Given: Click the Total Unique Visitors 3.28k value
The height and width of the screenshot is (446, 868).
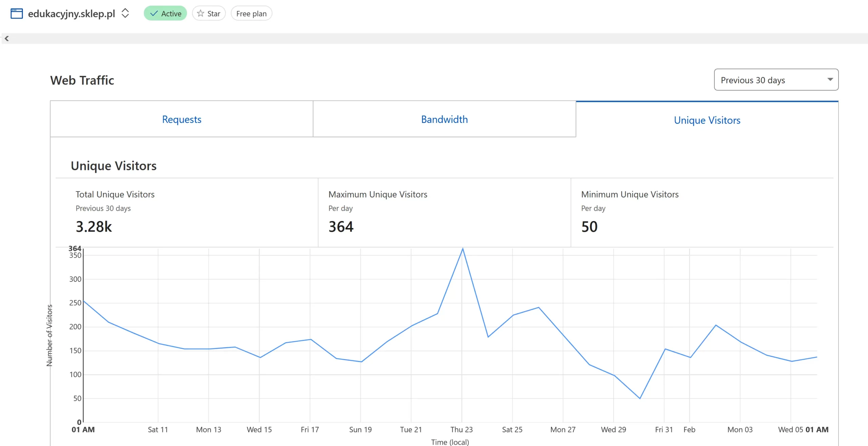Looking at the screenshot, I should (x=94, y=227).
